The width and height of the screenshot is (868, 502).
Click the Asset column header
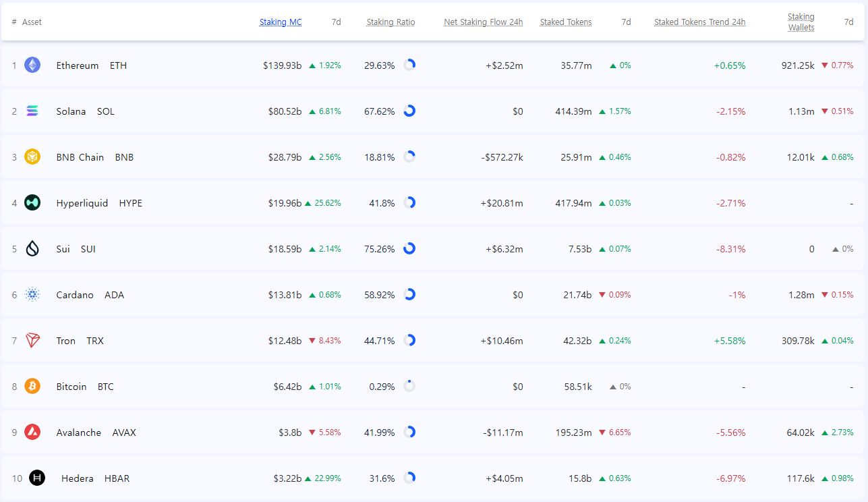32,22
